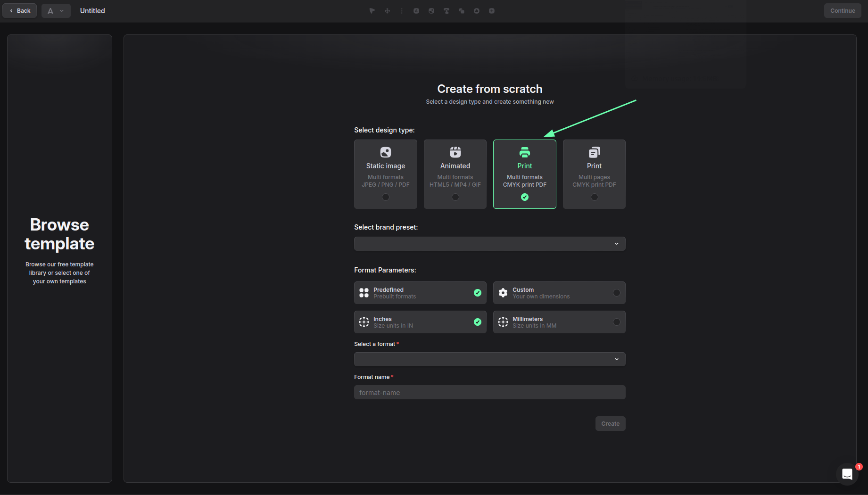868x495 pixels.
Task: Open the font 'A' dropdown beside Back
Action: [56, 11]
